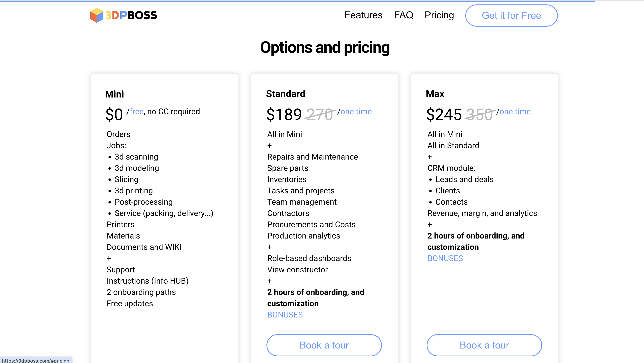The width and height of the screenshot is (644, 363).
Task: Open the Features menu item
Action: [363, 15]
